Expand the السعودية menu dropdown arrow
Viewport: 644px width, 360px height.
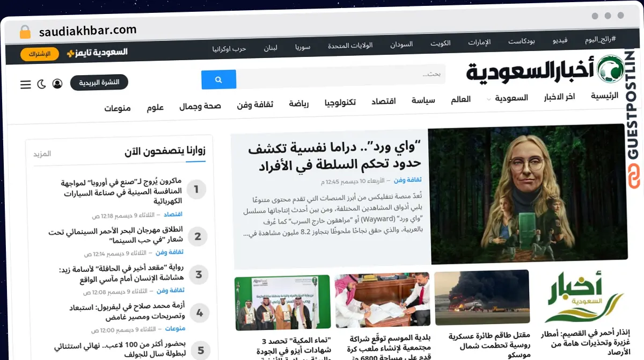coord(488,99)
